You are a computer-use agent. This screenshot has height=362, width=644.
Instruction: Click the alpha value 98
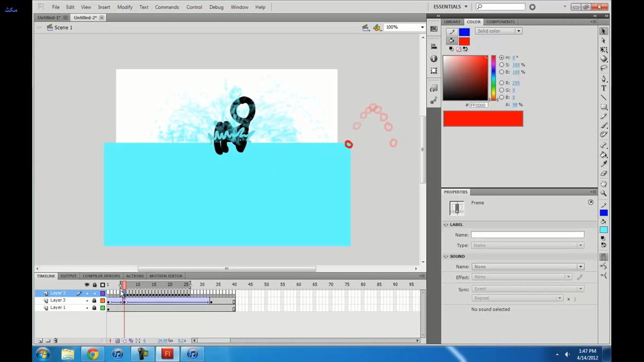pyautogui.click(x=515, y=105)
